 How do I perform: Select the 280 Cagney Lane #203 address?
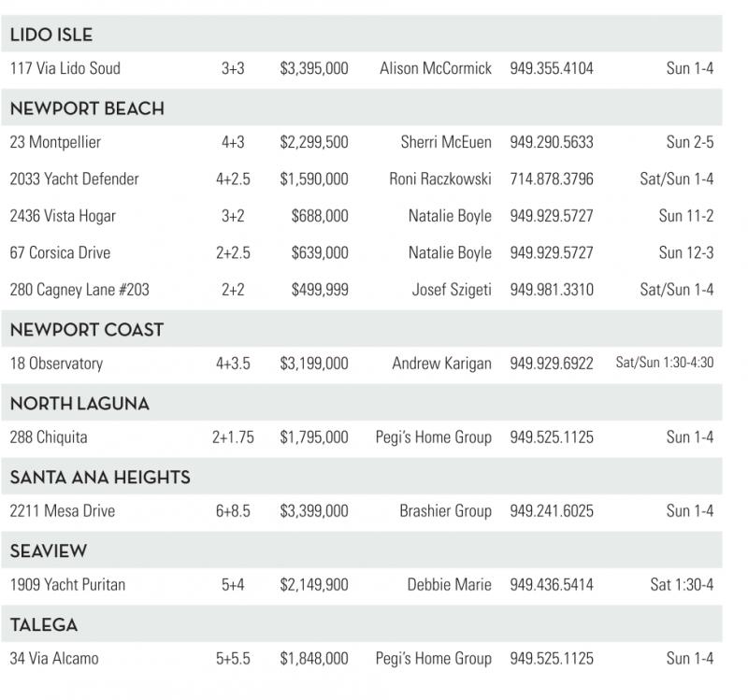coord(79,290)
